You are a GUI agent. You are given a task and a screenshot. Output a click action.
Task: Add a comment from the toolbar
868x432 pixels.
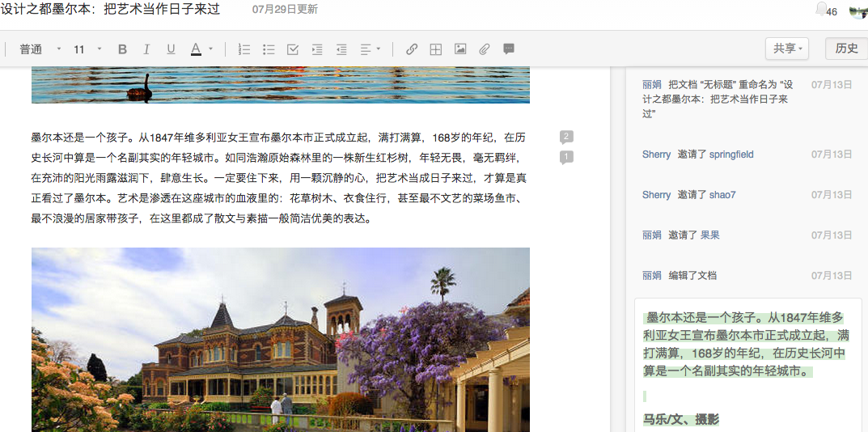pos(509,49)
